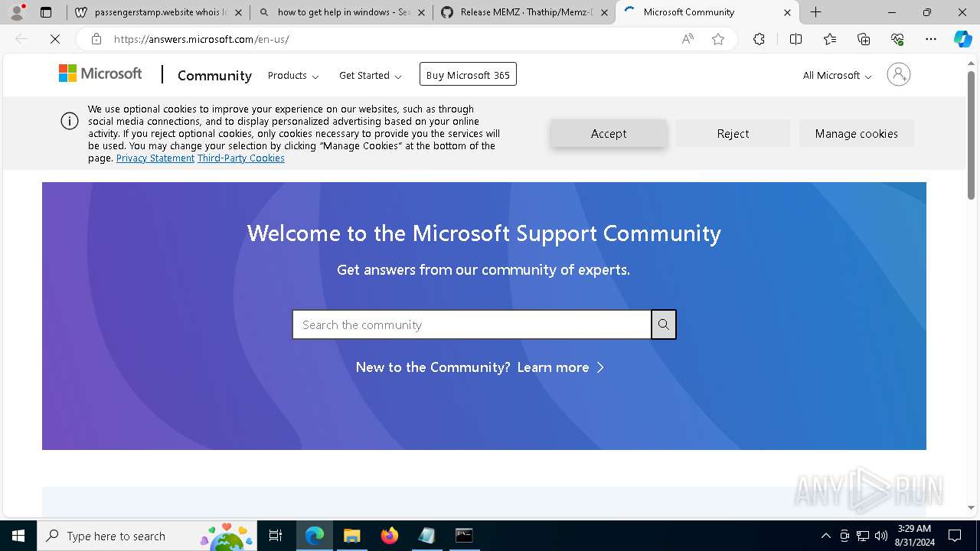Viewport: 980px width, 551px height.
Task: Expand the All Microsoft menu
Action: [837, 75]
